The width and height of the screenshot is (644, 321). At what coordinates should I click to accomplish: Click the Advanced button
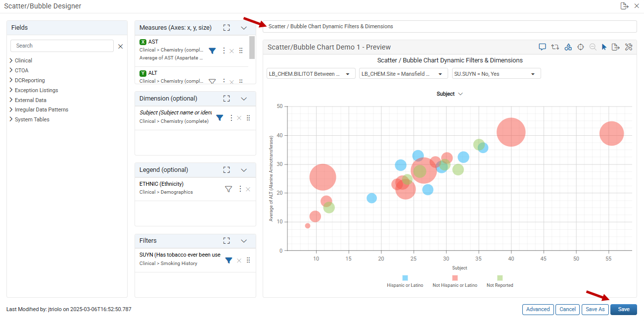(538, 309)
